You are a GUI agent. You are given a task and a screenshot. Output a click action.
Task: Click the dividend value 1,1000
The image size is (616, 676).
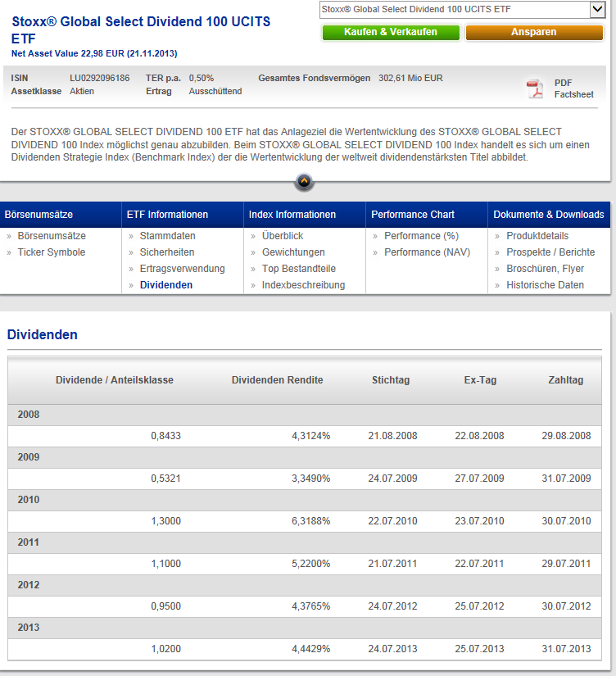166,564
